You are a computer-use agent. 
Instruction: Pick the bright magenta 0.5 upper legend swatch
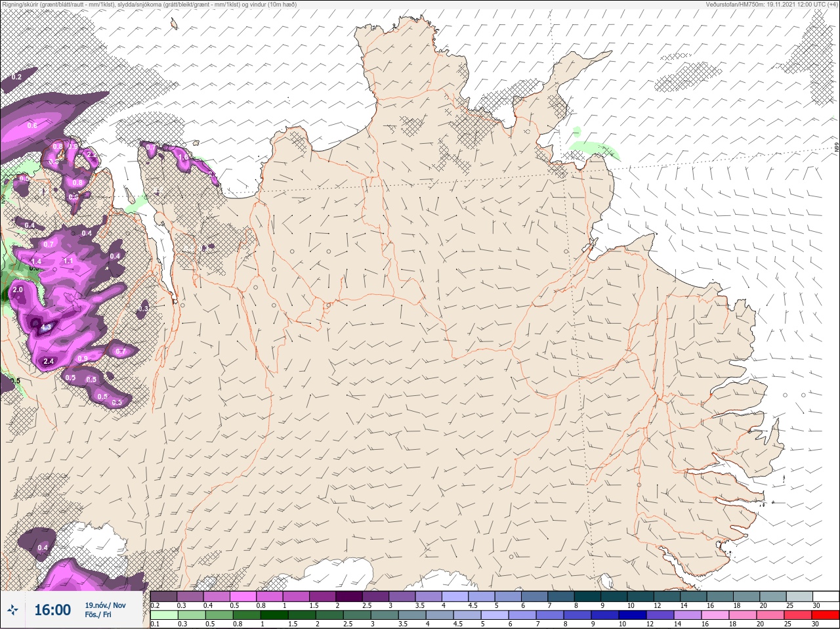tap(243, 596)
